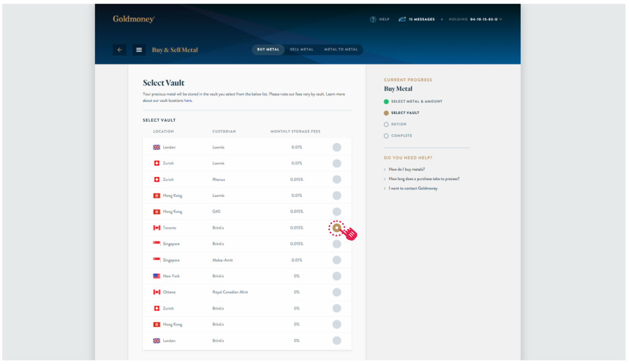The image size is (629, 364).
Task: Open Help from the question mark icon
Action: point(373,19)
